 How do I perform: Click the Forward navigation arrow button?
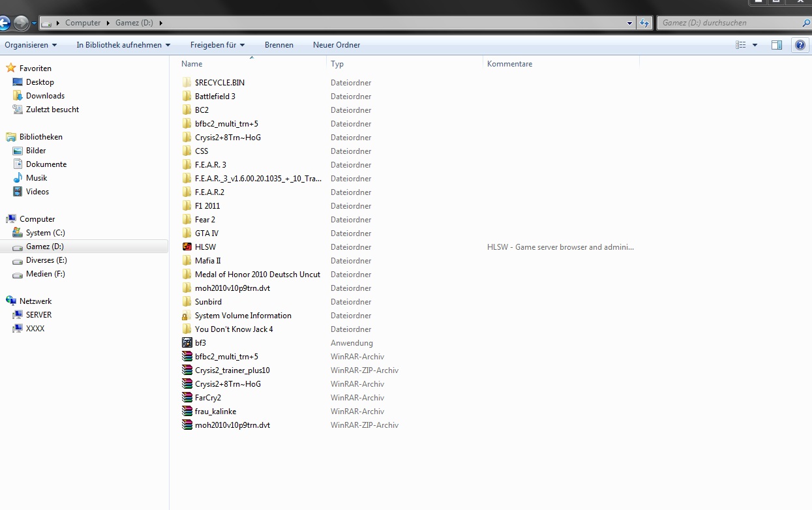tap(22, 23)
